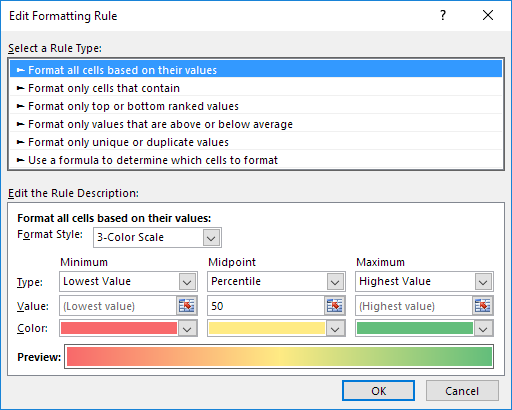Image resolution: width=512 pixels, height=410 pixels.
Task: Open the green Maximum color picker
Action: point(424,328)
